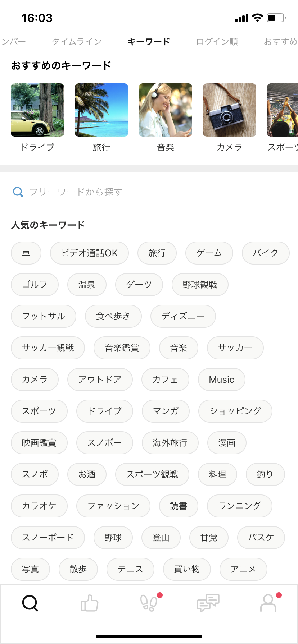
Task: Switch to the ログイン順 tab
Action: (x=217, y=42)
